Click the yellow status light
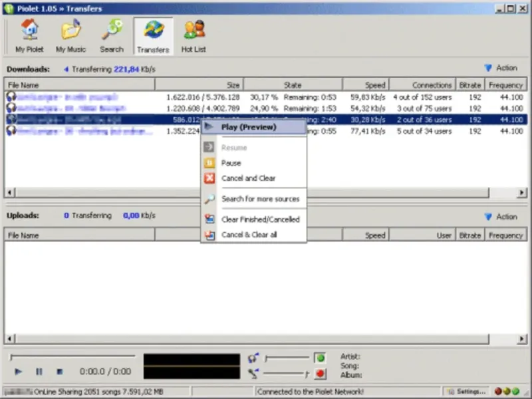The width and height of the screenshot is (532, 399). coord(507,392)
